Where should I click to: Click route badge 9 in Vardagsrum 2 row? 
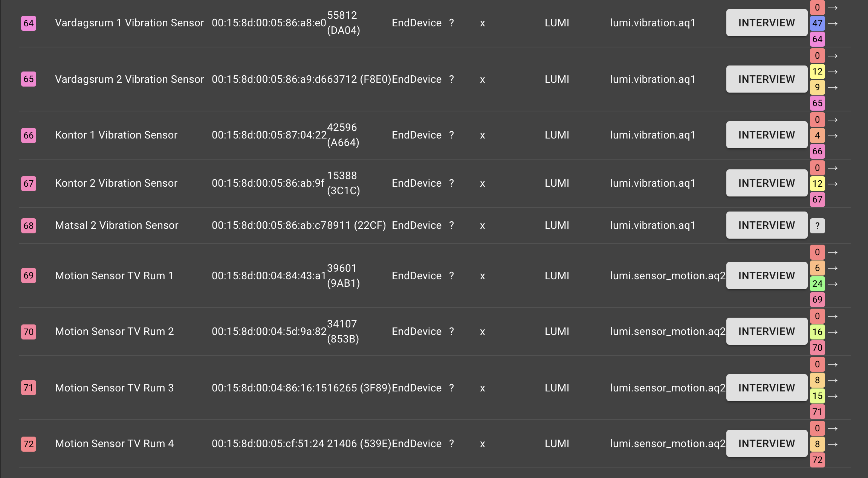click(x=817, y=87)
